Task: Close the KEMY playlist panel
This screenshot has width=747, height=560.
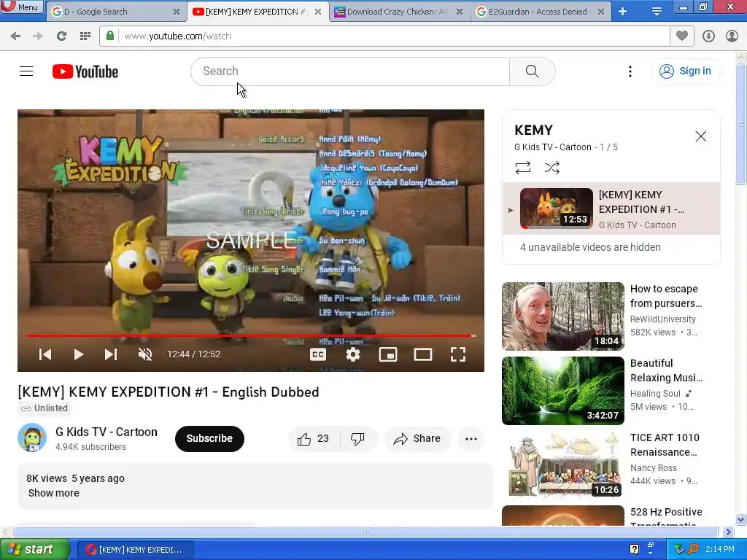Action: [x=701, y=136]
